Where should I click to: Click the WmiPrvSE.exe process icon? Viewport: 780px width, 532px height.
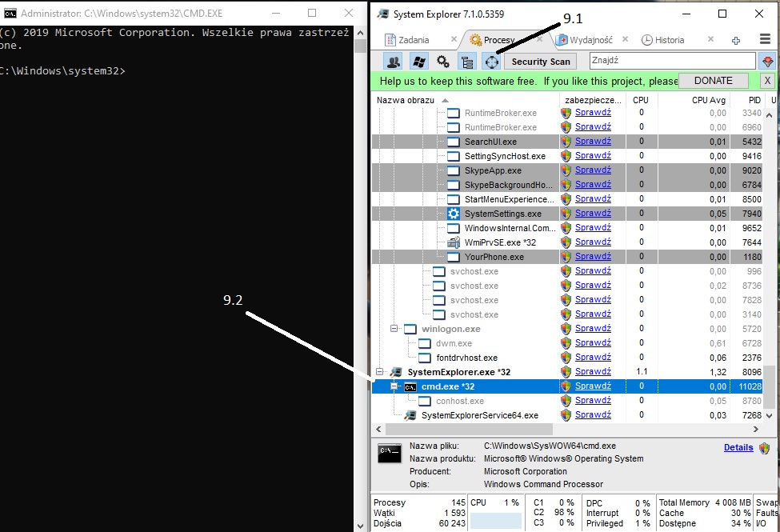[x=453, y=242]
